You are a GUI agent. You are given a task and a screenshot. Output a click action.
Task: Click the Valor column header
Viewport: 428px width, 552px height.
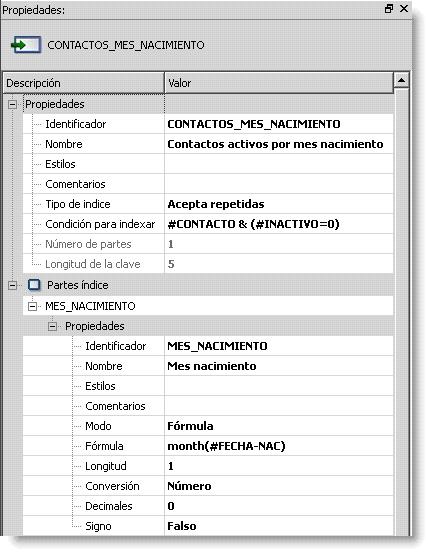279,83
